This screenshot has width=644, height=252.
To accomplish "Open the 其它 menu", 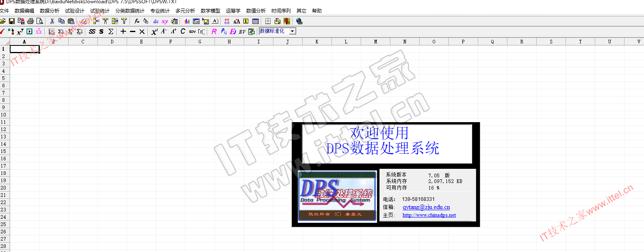I will (301, 11).
